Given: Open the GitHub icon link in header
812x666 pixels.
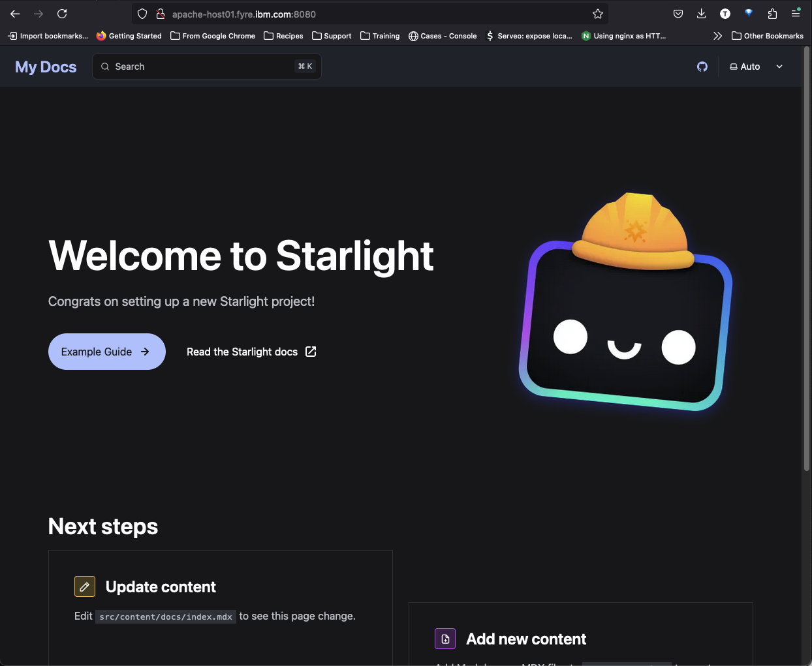Looking at the screenshot, I should pyautogui.click(x=702, y=67).
